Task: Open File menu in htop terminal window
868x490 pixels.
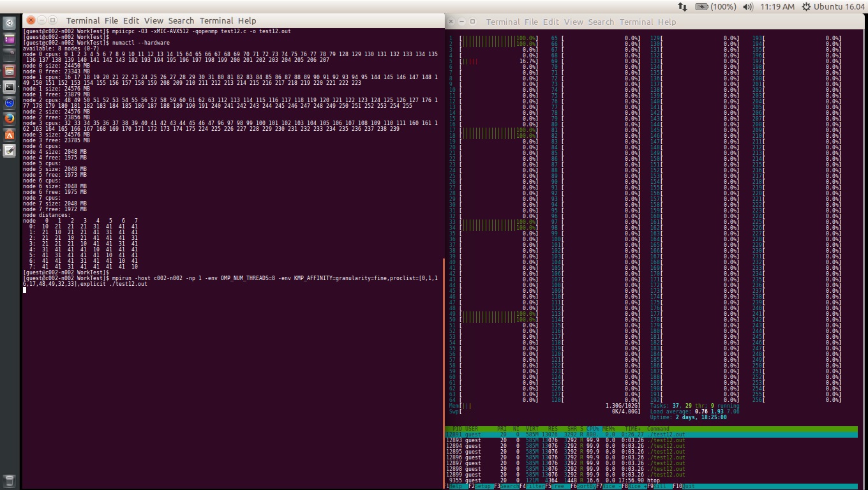Action: point(531,22)
